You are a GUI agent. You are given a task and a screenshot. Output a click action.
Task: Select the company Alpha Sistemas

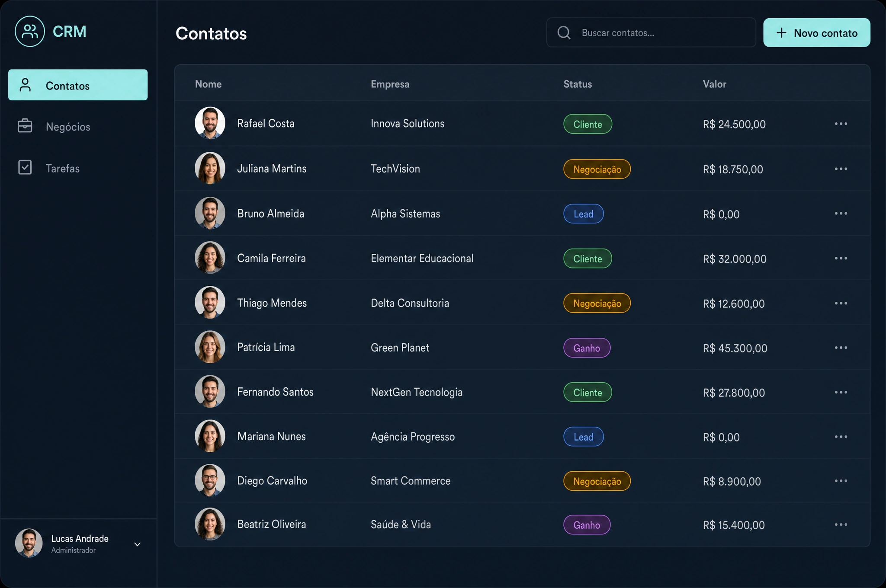pyautogui.click(x=405, y=214)
